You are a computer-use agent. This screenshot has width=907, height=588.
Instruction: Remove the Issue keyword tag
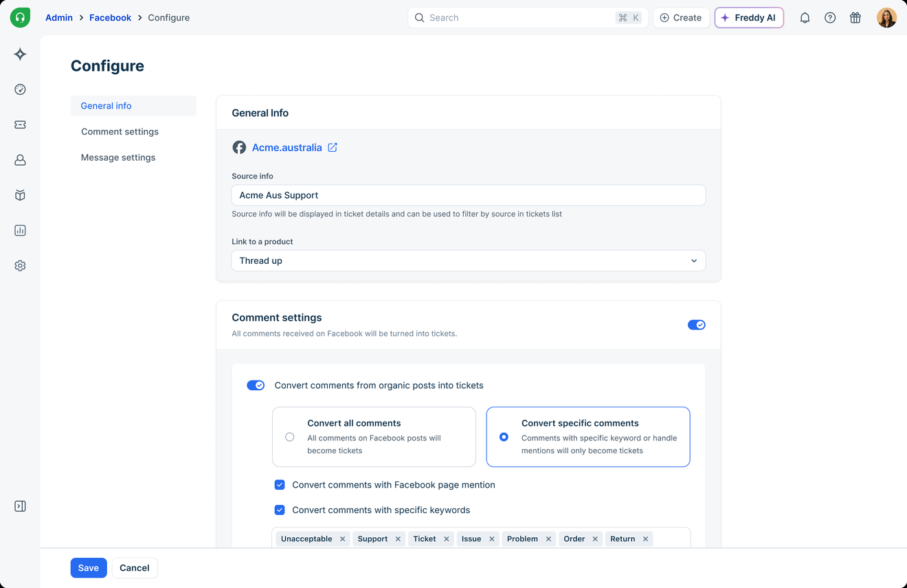coord(492,539)
